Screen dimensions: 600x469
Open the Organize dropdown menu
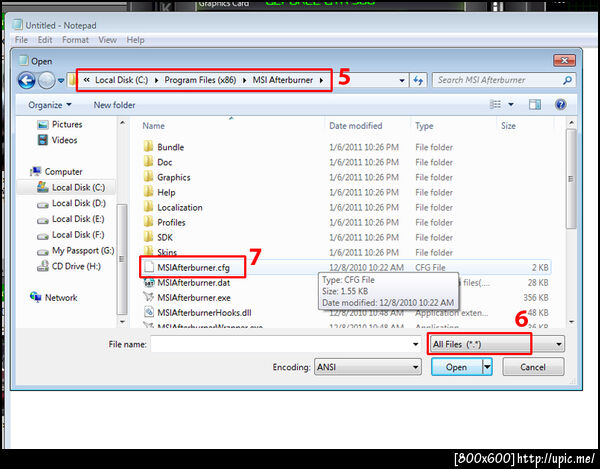tap(50, 105)
